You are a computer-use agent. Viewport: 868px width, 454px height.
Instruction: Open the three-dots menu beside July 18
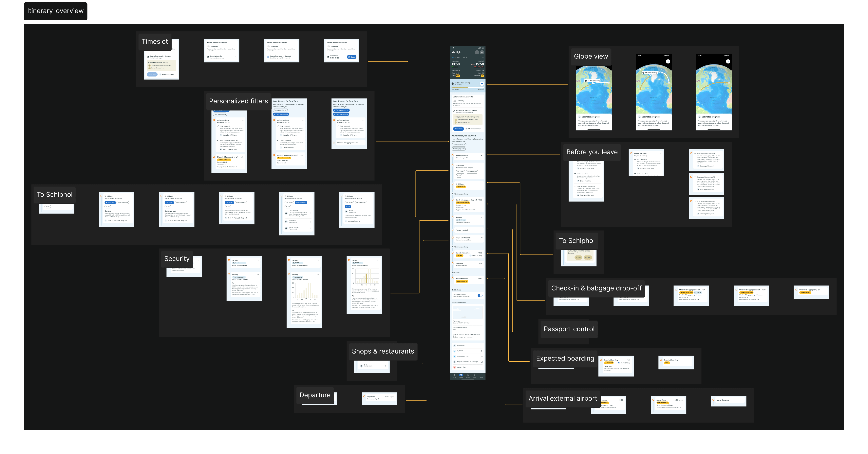click(483, 58)
